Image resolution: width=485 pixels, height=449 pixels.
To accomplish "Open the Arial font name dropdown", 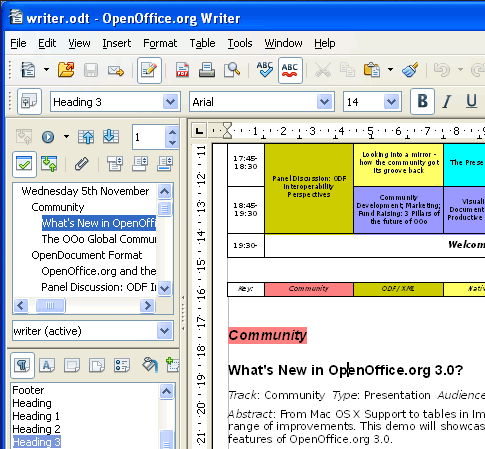I will coord(325,102).
